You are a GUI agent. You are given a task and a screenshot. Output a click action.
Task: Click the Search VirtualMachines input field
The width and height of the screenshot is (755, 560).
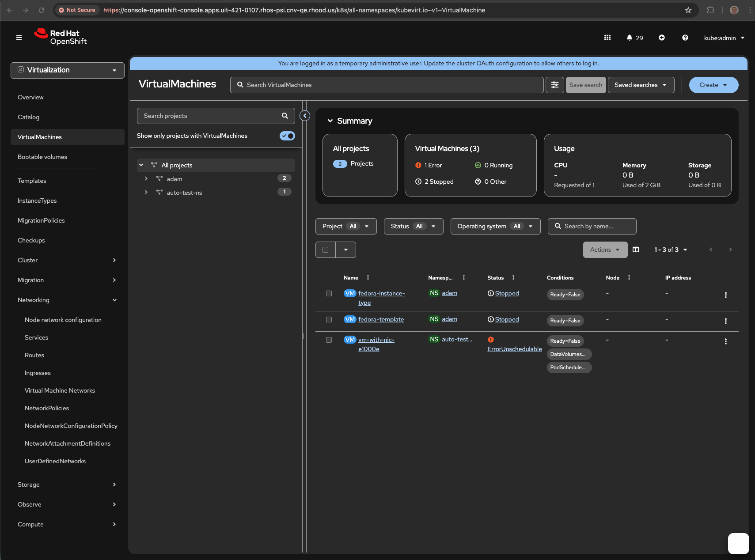click(387, 85)
